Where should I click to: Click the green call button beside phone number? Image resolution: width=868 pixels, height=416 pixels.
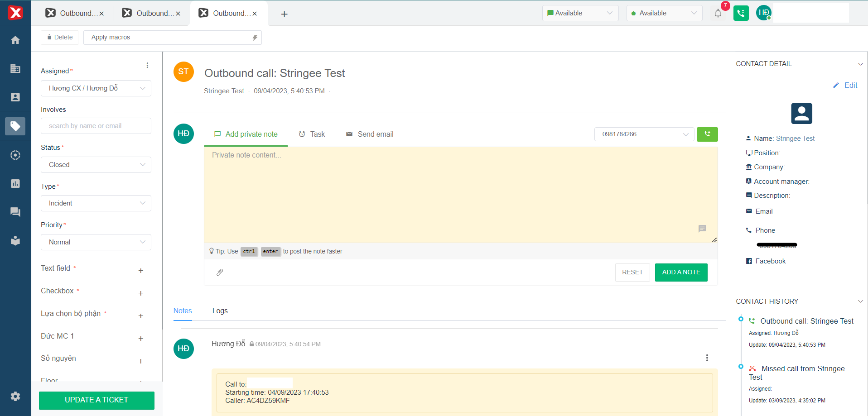(x=707, y=134)
